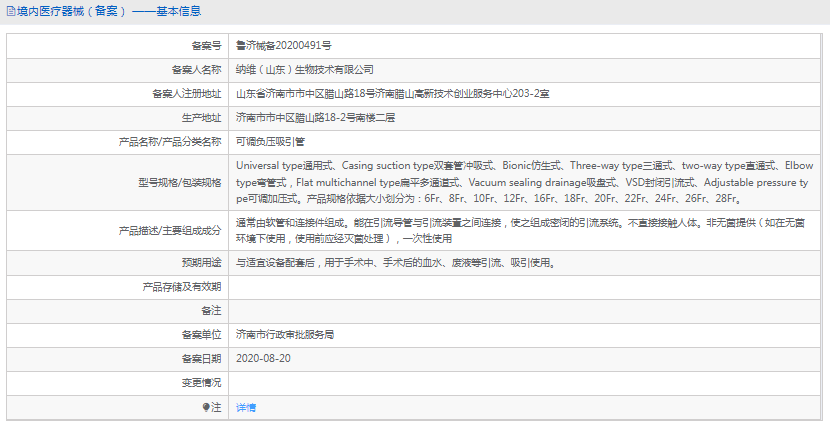Click the 备案日期 label cell
The width and height of the screenshot is (830, 428).
coord(118,358)
